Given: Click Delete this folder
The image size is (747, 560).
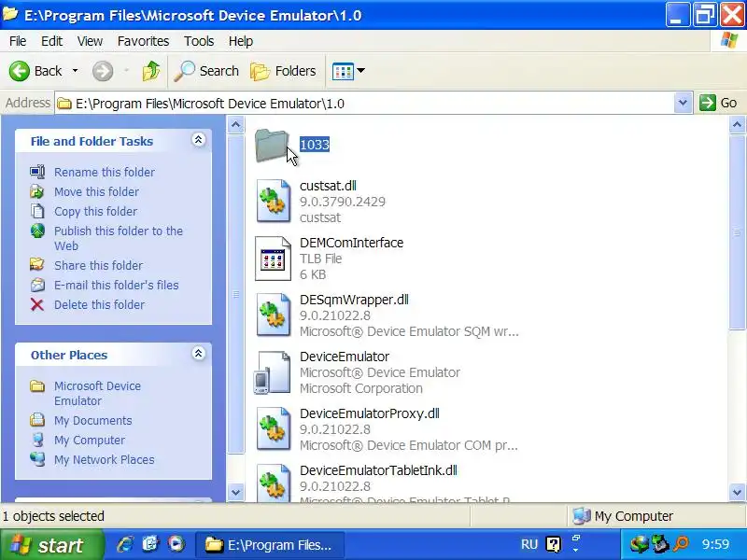Looking at the screenshot, I should (99, 304).
